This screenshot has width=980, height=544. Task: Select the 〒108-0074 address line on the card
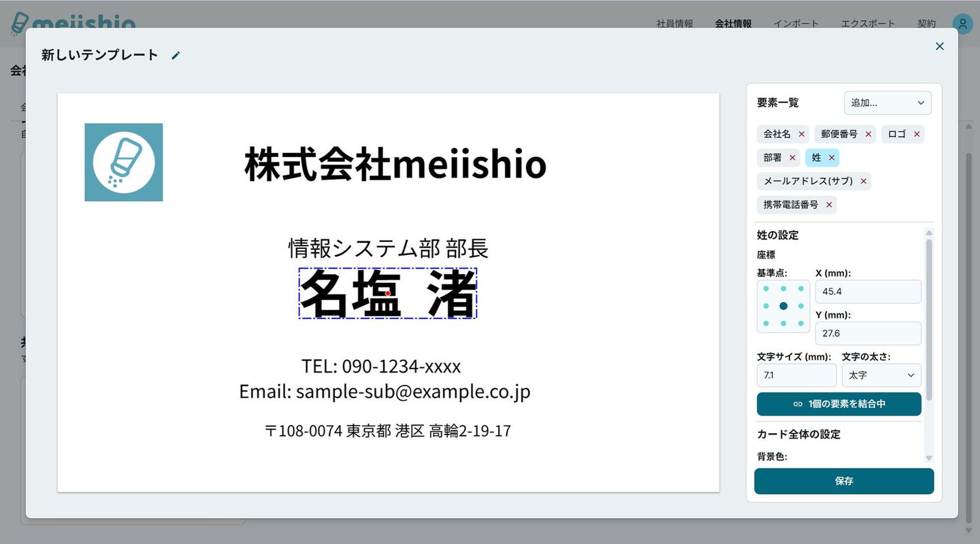[x=388, y=430]
